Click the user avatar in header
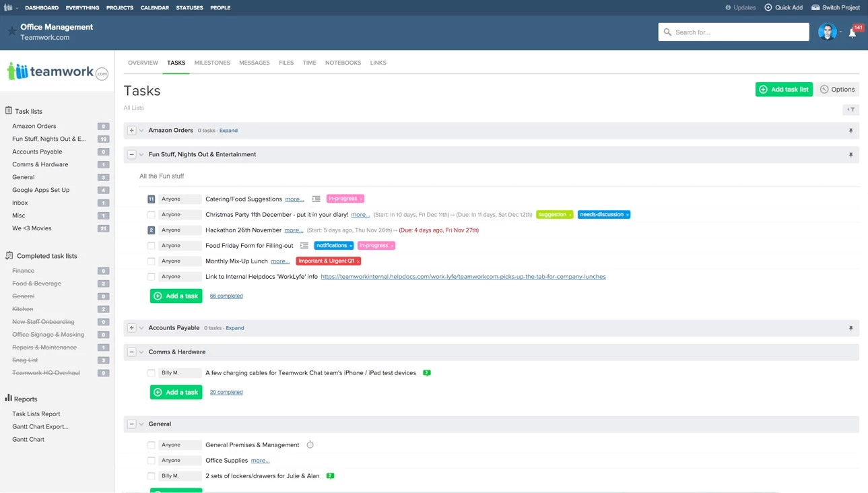The height and width of the screenshot is (493, 868). point(827,32)
